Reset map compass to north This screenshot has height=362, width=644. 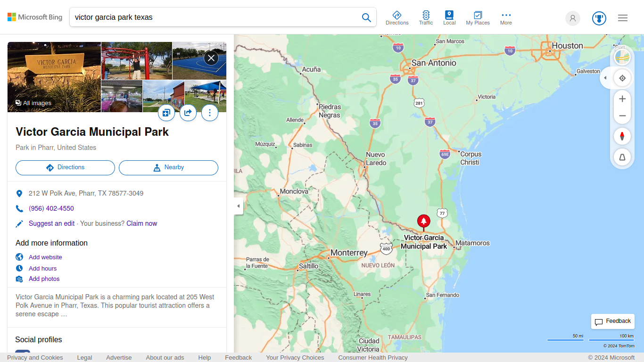click(x=622, y=137)
